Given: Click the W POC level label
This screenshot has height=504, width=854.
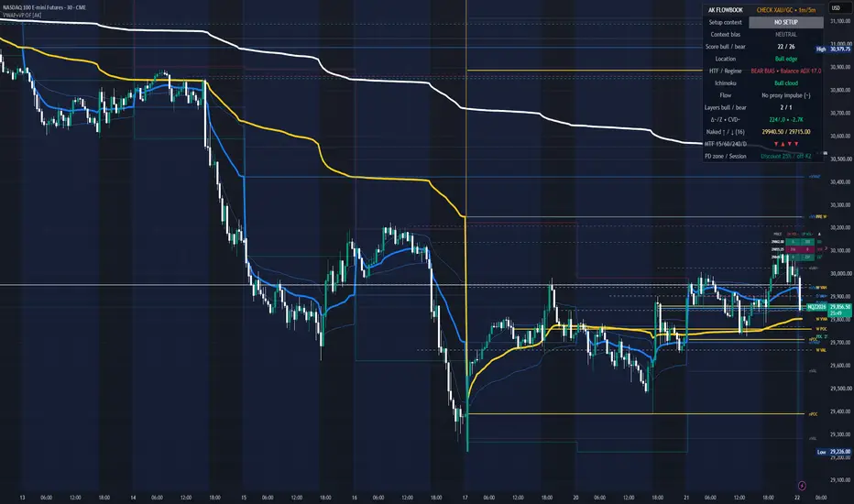Looking at the screenshot, I should (x=821, y=329).
